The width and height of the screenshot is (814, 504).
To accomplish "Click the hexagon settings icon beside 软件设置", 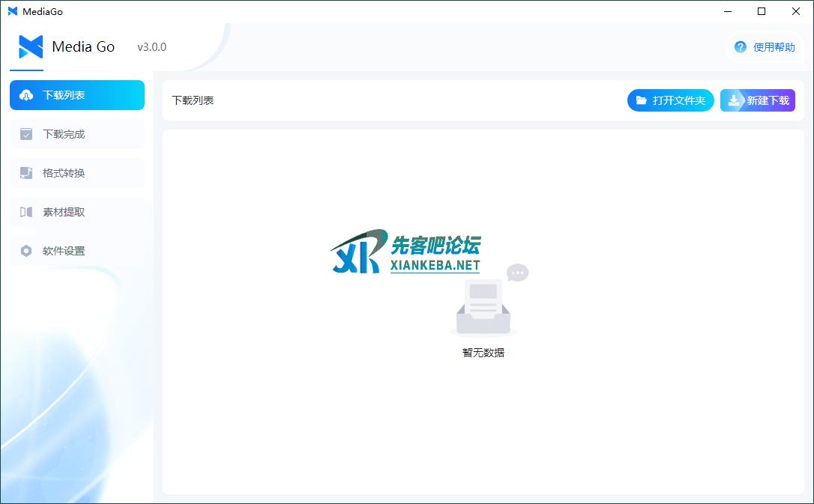I will point(26,251).
